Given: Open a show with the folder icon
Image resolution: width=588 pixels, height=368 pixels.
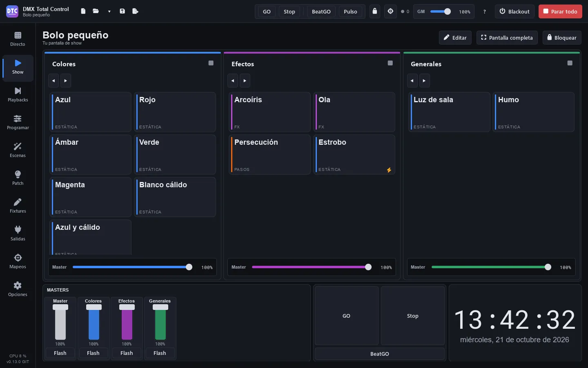Looking at the screenshot, I should (x=96, y=11).
